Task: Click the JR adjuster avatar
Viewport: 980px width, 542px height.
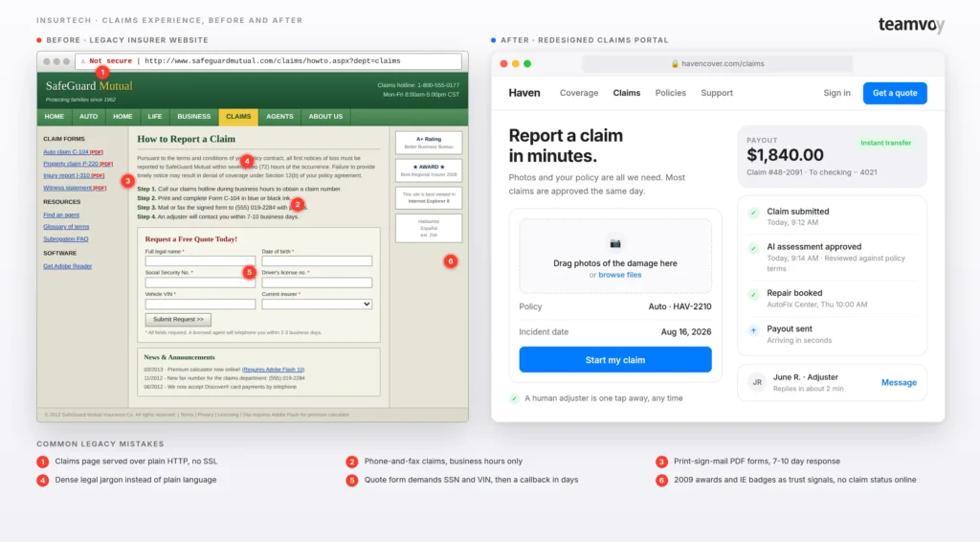Action: click(x=758, y=383)
